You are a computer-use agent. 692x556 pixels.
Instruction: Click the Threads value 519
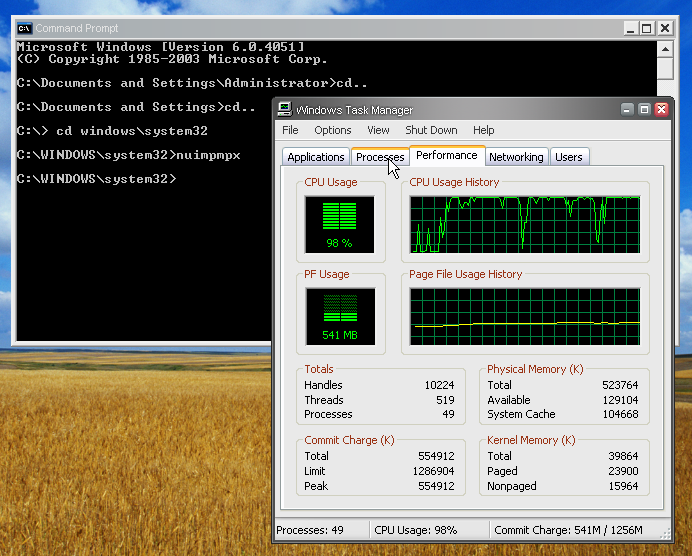[445, 400]
